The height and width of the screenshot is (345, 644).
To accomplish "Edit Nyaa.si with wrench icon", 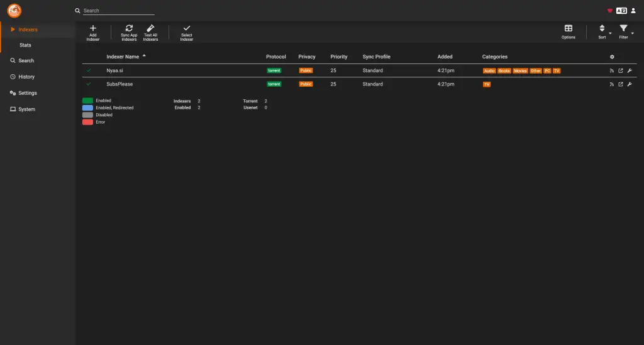I will click(630, 70).
